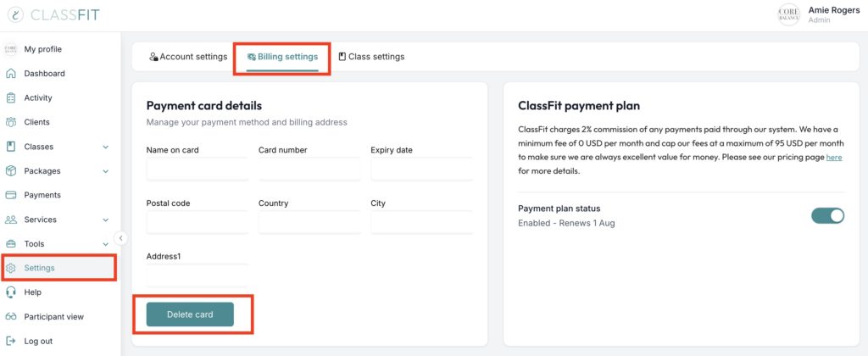868x356 pixels.
Task: Click the 'Payment card details' heading
Action: point(203,106)
